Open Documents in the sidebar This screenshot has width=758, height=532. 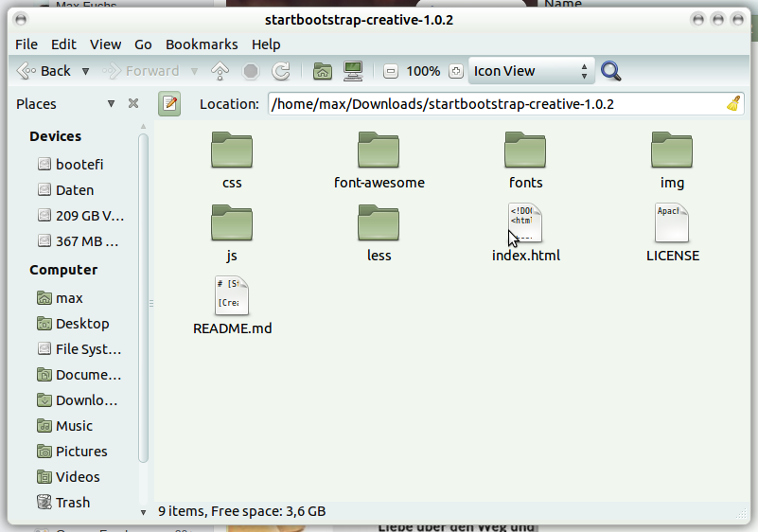(79, 375)
